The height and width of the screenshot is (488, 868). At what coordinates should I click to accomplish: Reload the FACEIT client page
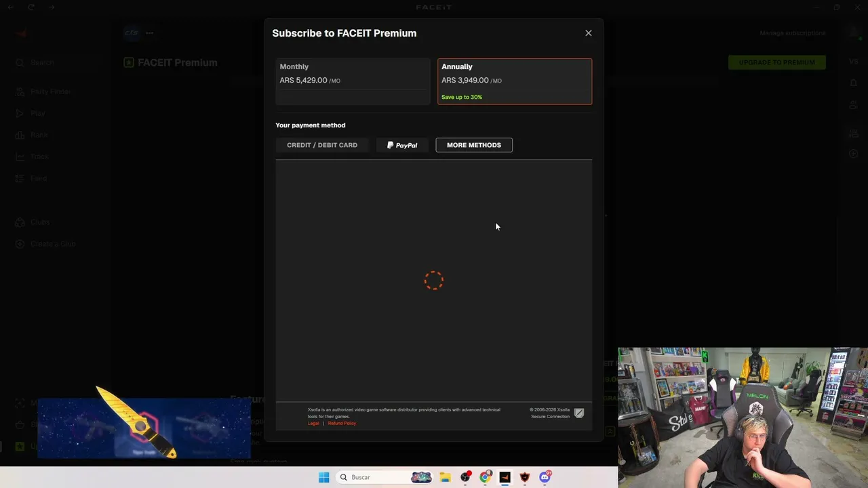point(31,7)
